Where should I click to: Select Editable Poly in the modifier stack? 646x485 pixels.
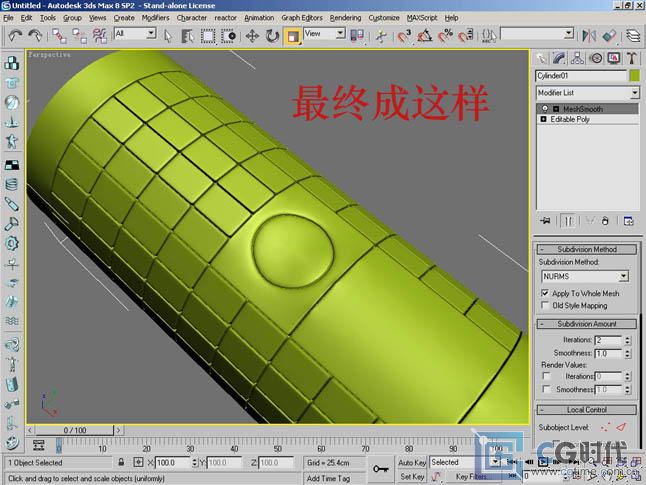pyautogui.click(x=570, y=119)
